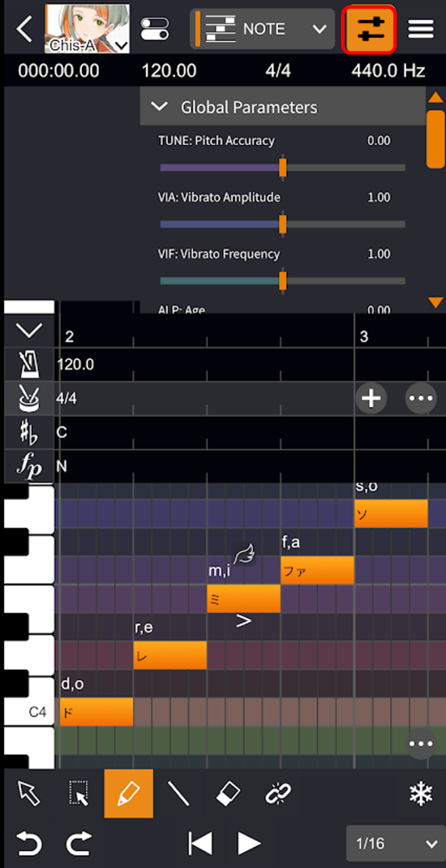Select the range selection tool

pos(79,793)
